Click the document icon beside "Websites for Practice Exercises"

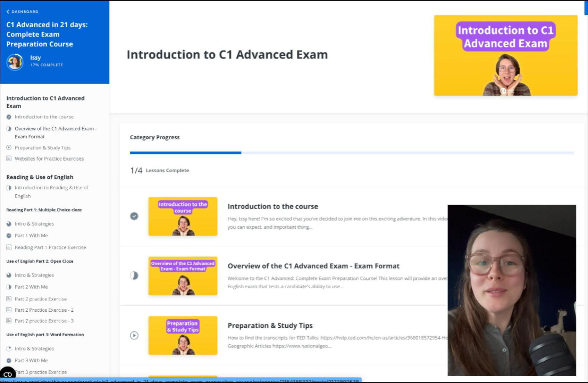tap(9, 159)
